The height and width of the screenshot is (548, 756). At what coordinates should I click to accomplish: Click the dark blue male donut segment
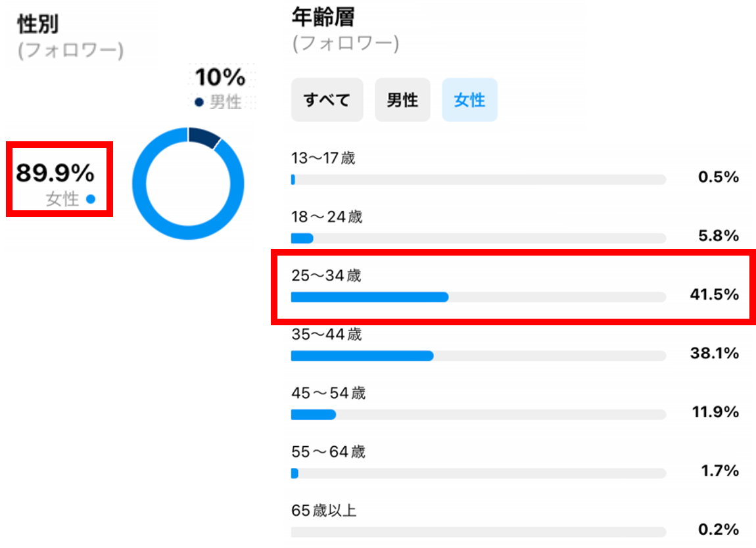[204, 134]
